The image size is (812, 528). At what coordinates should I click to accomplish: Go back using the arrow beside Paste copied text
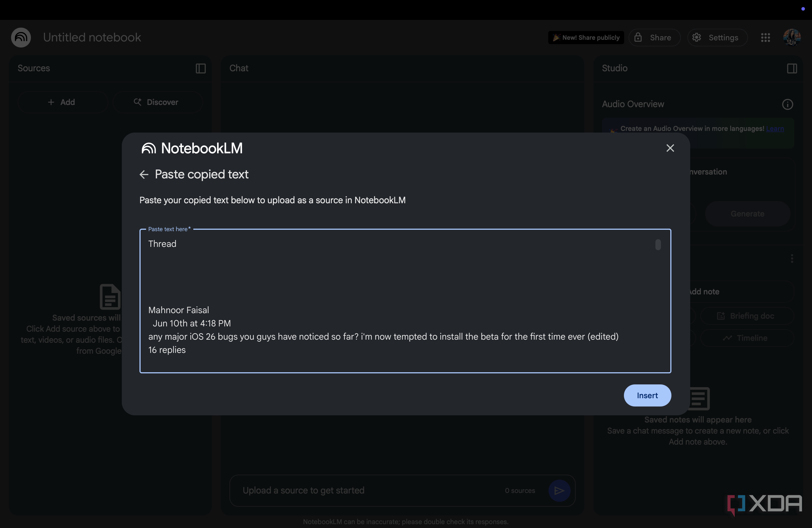click(x=144, y=175)
